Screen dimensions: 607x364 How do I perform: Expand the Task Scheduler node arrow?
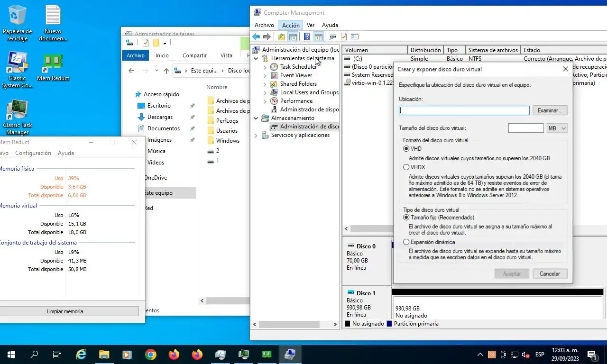pyautogui.click(x=265, y=67)
